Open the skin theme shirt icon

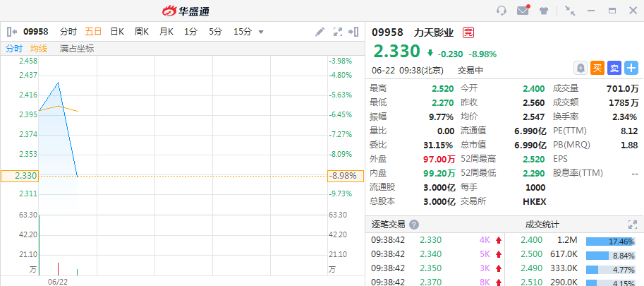pyautogui.click(x=545, y=11)
